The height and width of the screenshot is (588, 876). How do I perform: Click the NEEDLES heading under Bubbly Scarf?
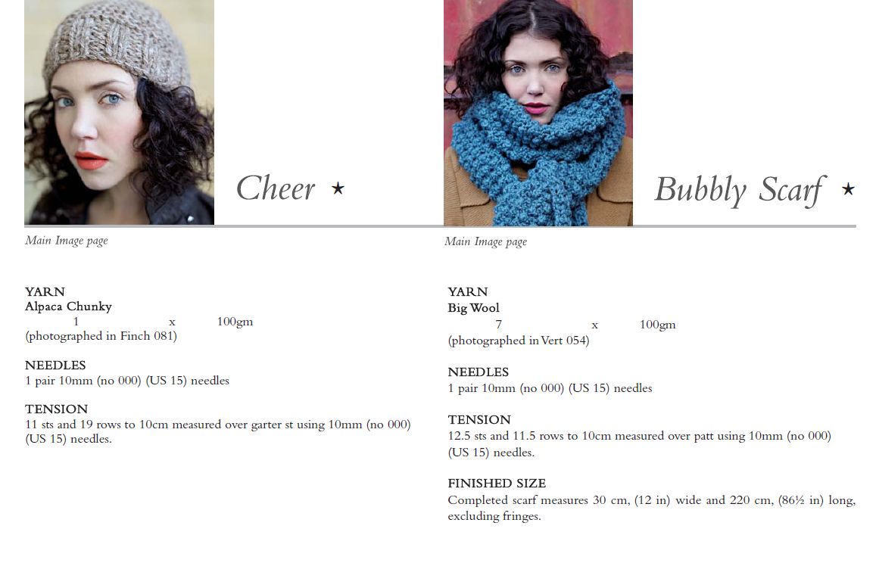point(479,372)
